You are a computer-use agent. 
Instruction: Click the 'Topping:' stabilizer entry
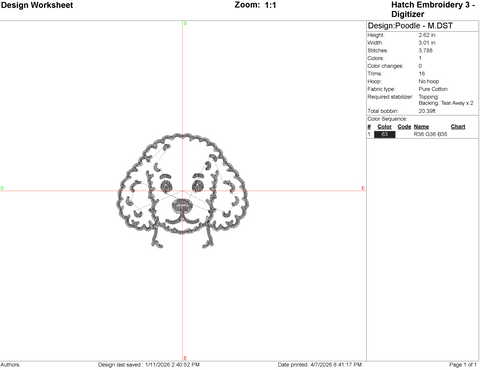point(429,97)
